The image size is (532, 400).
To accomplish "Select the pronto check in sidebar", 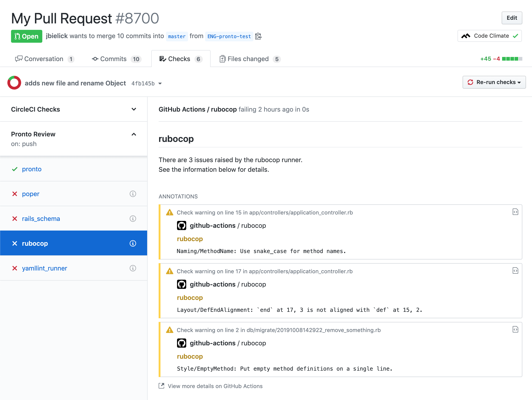I will (32, 169).
